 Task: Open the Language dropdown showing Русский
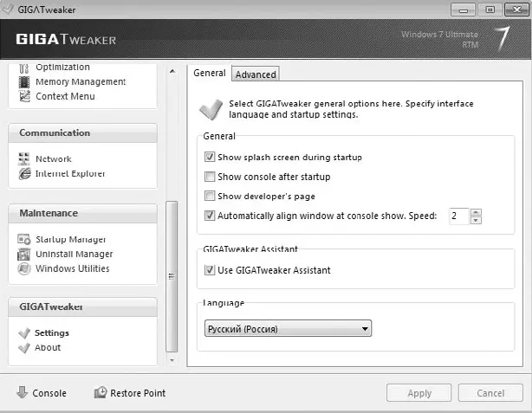click(288, 328)
